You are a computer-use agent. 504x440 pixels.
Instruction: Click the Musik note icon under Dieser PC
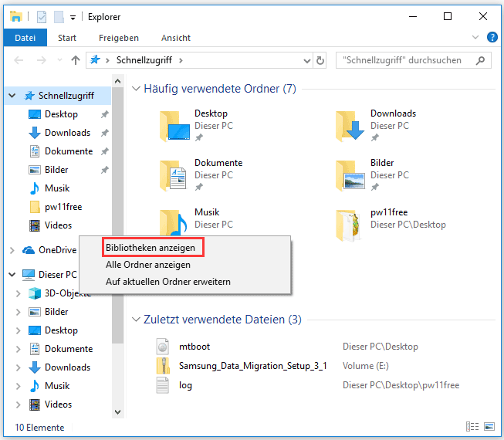[35, 386]
